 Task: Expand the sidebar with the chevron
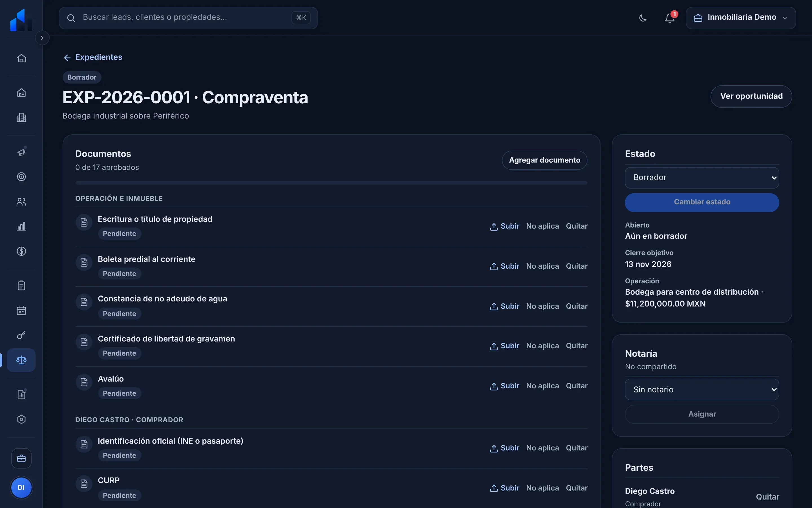point(42,38)
